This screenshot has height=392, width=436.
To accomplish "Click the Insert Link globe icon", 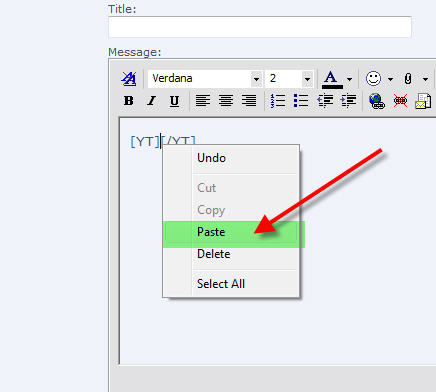I will 377,101.
